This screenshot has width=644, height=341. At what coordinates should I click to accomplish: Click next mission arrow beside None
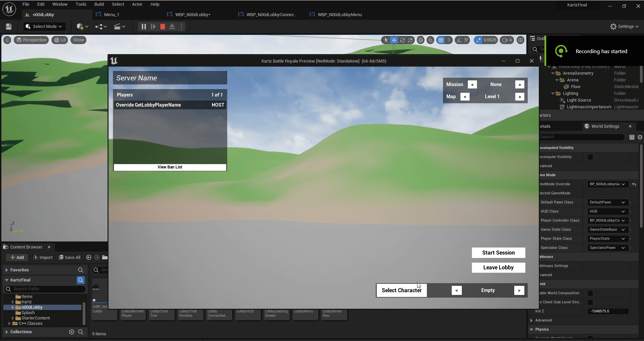point(520,85)
